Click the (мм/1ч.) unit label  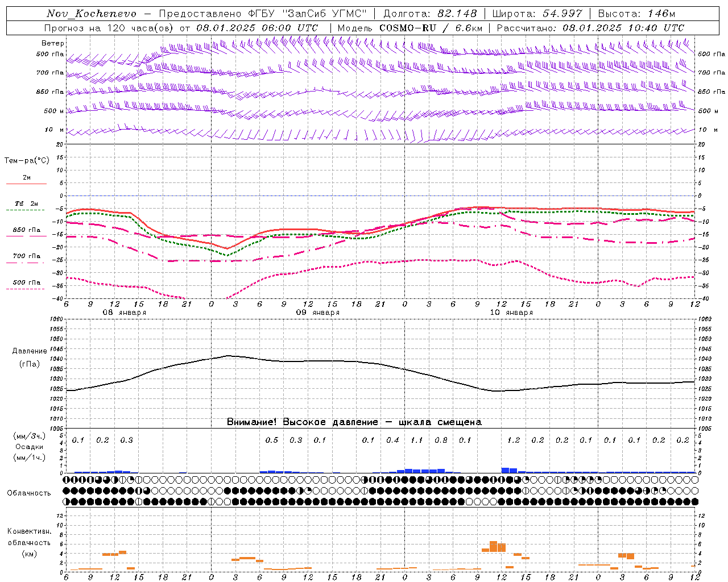tap(30, 458)
